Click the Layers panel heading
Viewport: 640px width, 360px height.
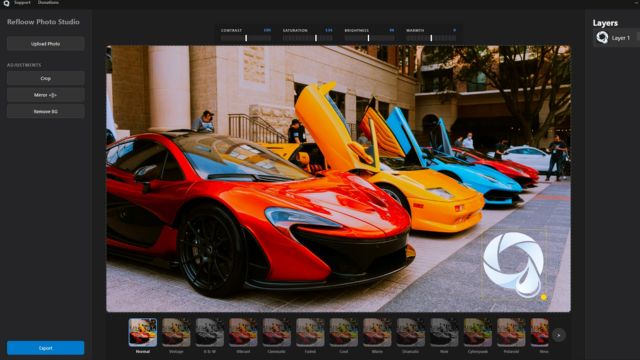605,23
